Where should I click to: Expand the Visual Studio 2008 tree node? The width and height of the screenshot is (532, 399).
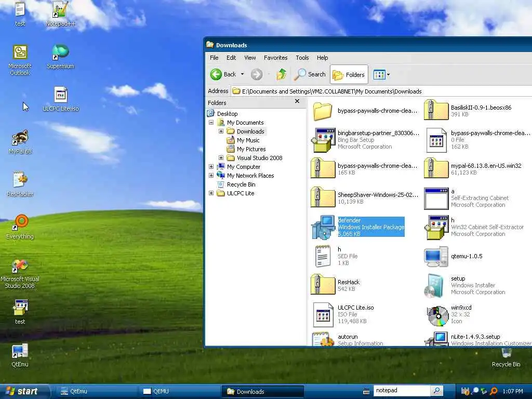(x=221, y=158)
